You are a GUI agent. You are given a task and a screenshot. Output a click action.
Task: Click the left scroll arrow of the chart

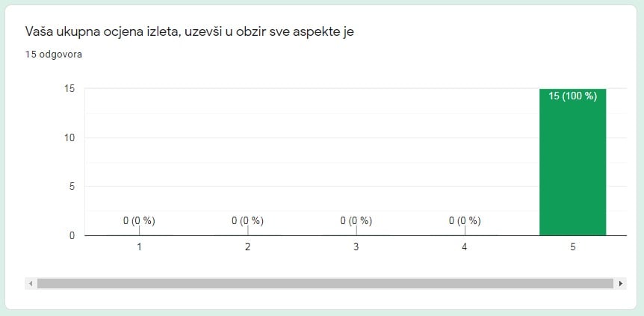tap(31, 284)
